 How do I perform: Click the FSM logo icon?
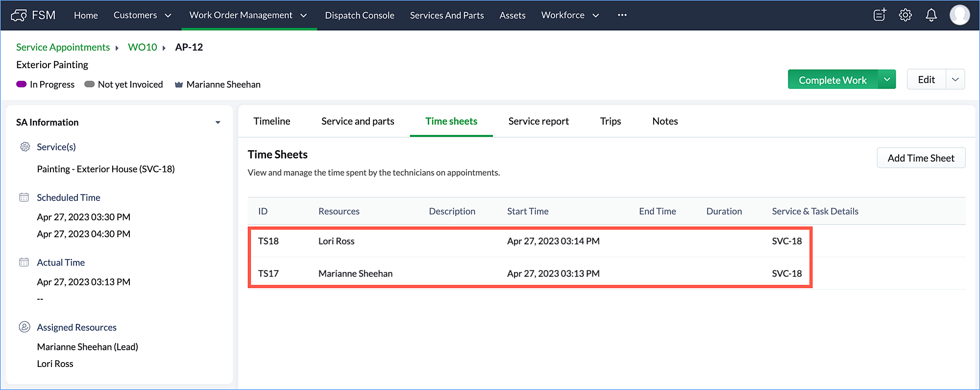point(19,15)
